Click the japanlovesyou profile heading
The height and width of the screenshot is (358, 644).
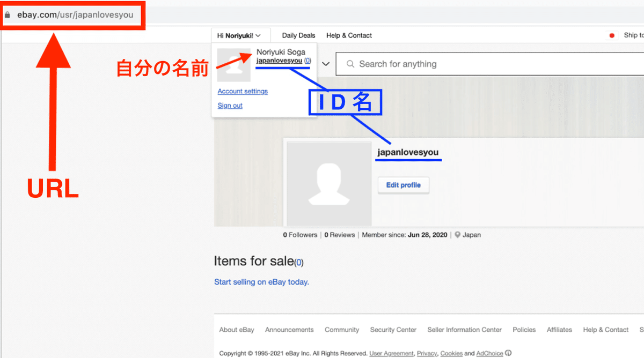point(408,152)
